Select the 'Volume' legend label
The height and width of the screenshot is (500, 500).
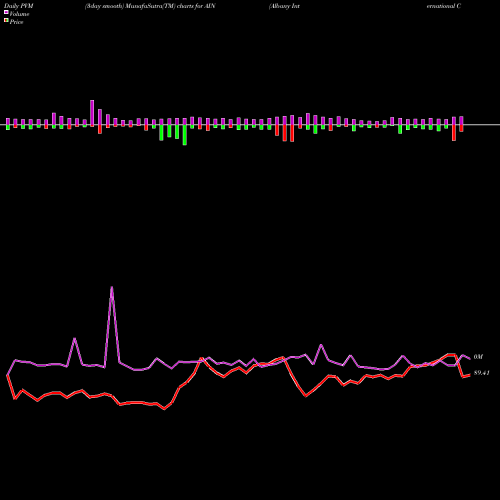coord(19,14)
